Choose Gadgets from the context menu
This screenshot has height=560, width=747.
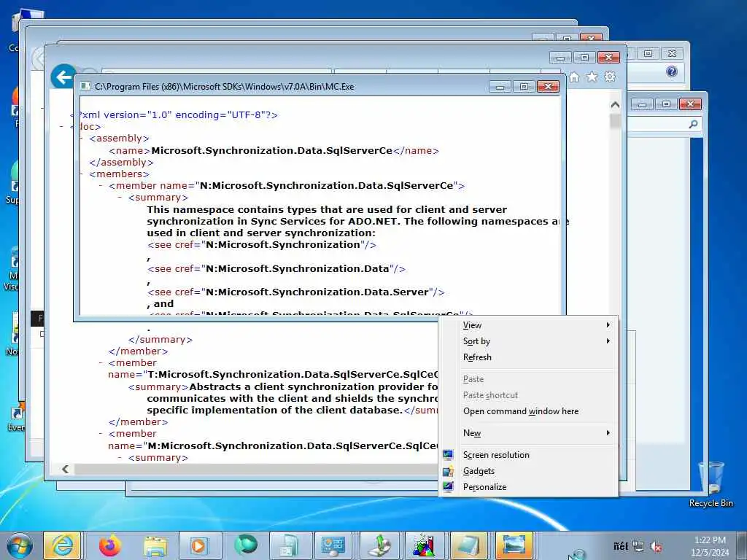(x=529, y=471)
